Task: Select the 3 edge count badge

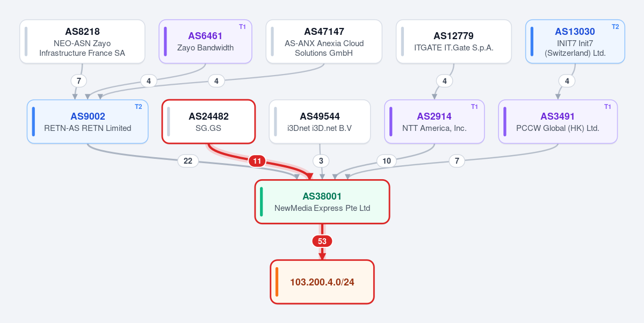Action: pyautogui.click(x=321, y=161)
